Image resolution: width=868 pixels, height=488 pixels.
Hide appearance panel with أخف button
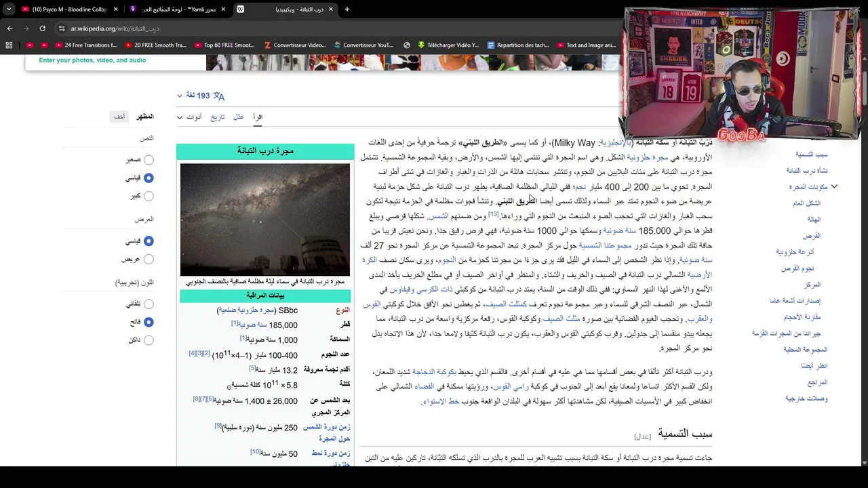point(119,117)
